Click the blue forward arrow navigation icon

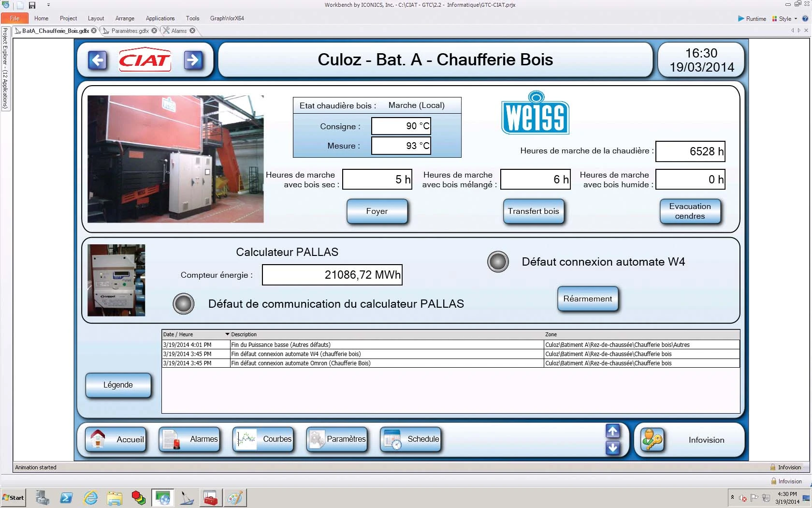pos(193,60)
